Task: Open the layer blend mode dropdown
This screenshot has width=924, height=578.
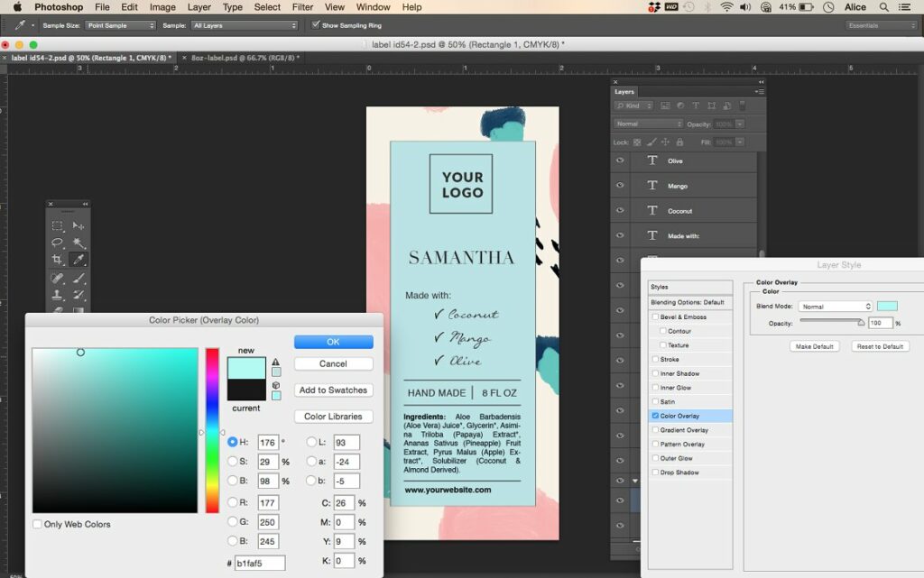Action: 646,124
